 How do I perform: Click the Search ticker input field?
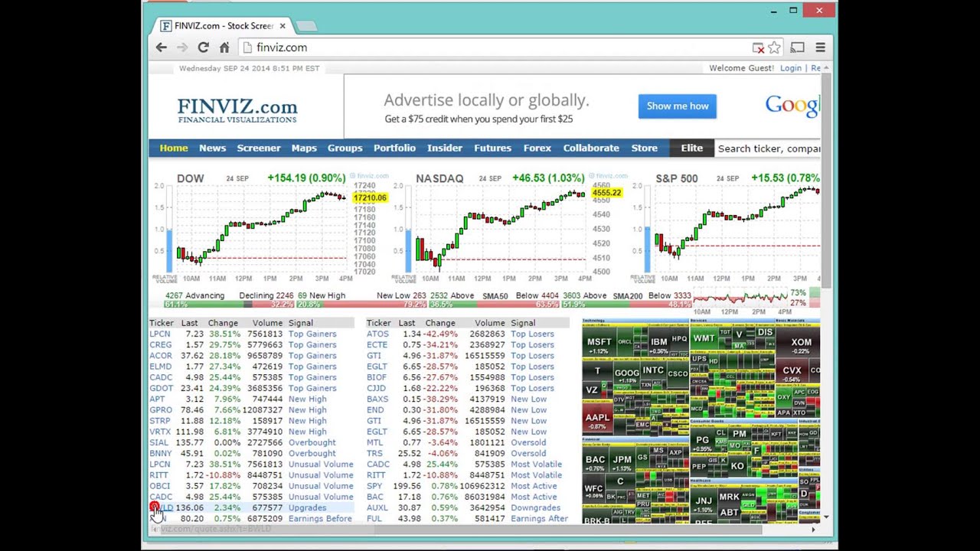point(768,148)
